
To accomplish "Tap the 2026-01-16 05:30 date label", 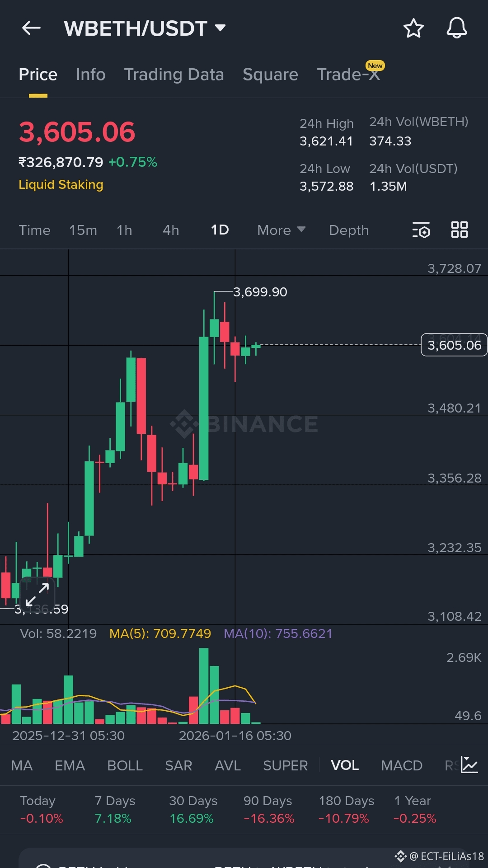I will click(235, 736).
